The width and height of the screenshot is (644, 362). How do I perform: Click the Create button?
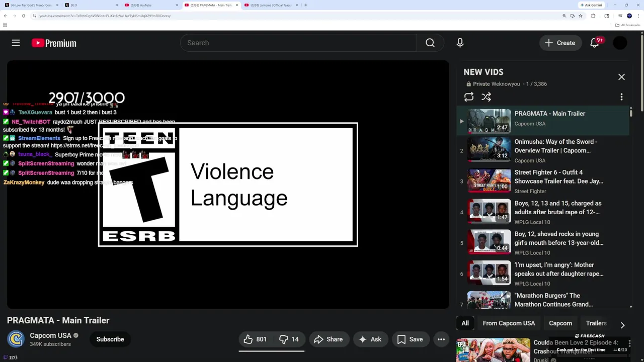click(x=560, y=43)
